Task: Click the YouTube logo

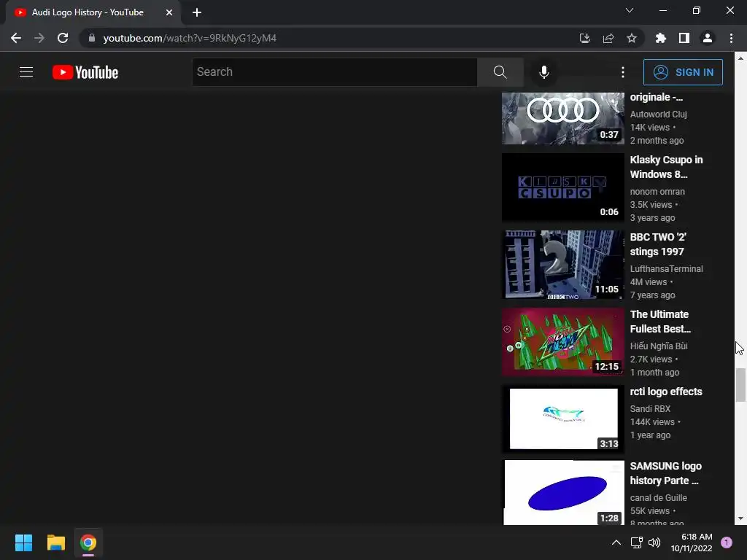Action: [85, 72]
